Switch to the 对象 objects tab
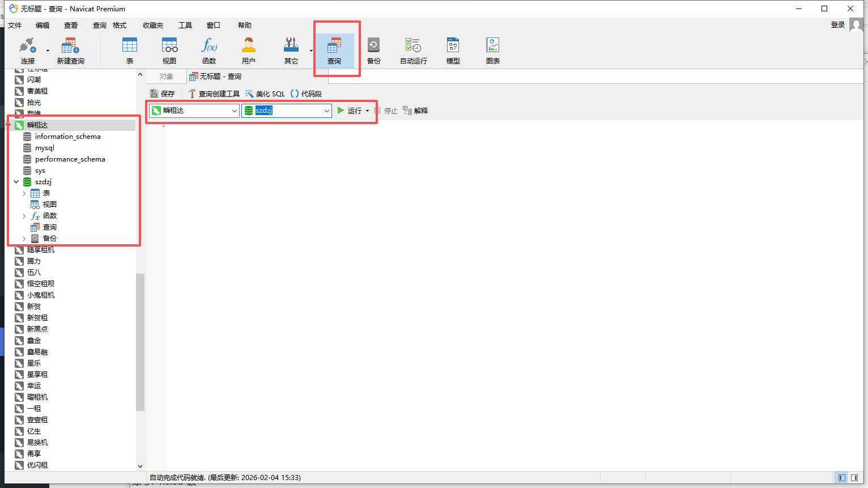Viewport: 868px width, 488px height. click(167, 77)
